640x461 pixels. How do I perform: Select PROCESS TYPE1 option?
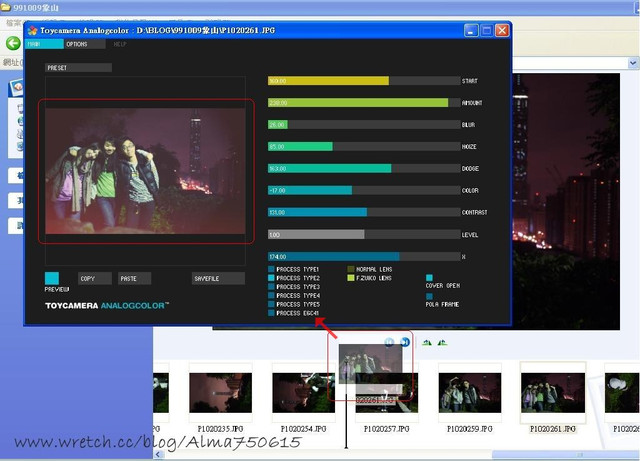(x=294, y=269)
